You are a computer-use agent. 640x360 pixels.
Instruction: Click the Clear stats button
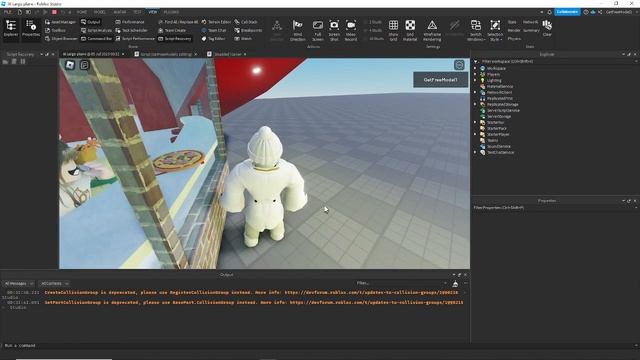click(547, 29)
